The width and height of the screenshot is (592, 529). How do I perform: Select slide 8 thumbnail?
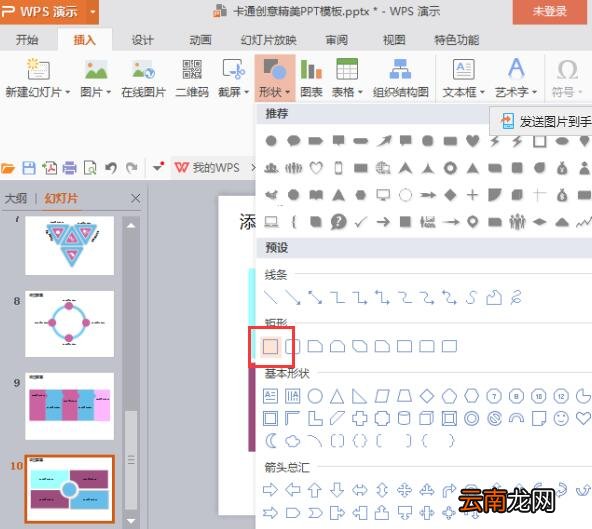click(69, 324)
